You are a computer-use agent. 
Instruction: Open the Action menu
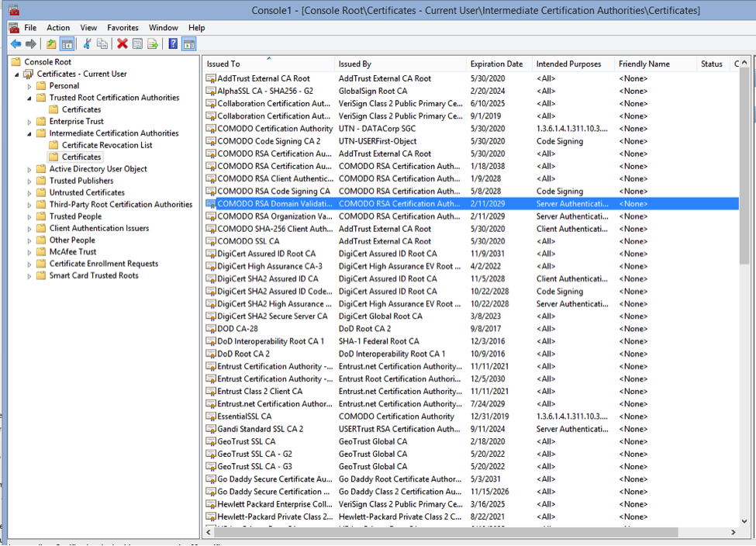tap(58, 27)
